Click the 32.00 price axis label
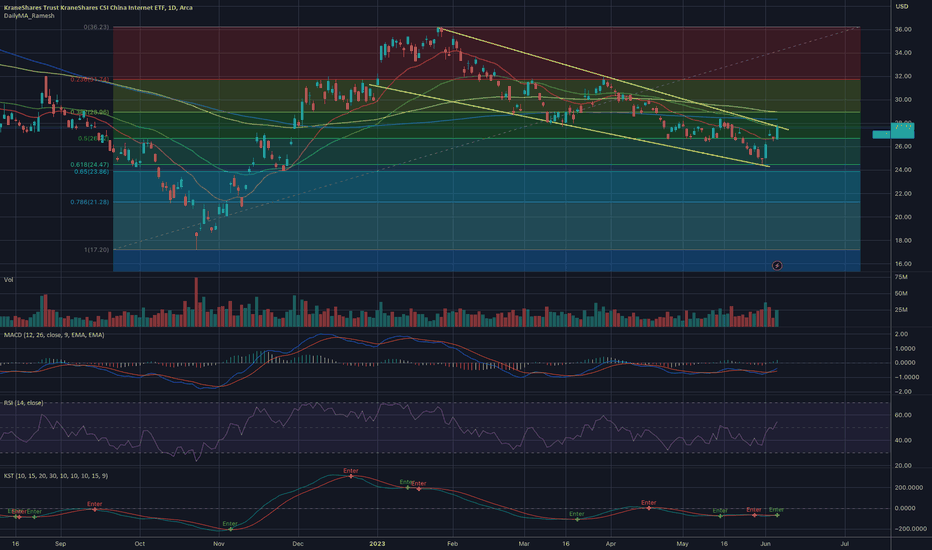 (x=903, y=76)
